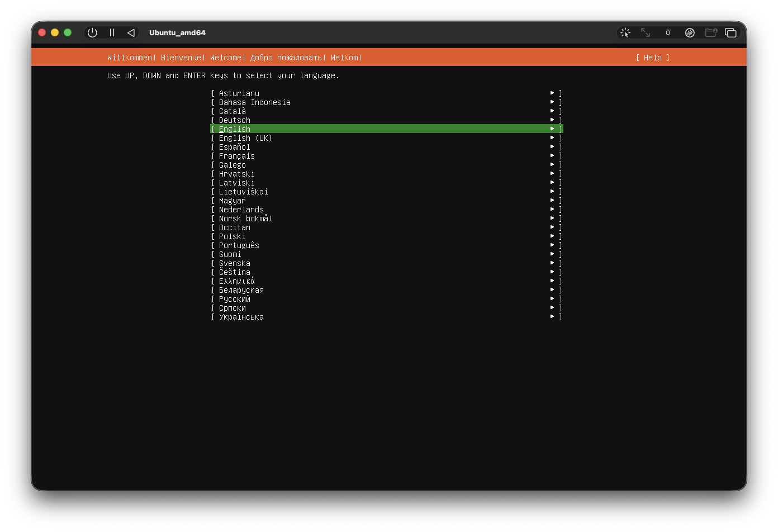Select Русский as the language

click(x=235, y=299)
